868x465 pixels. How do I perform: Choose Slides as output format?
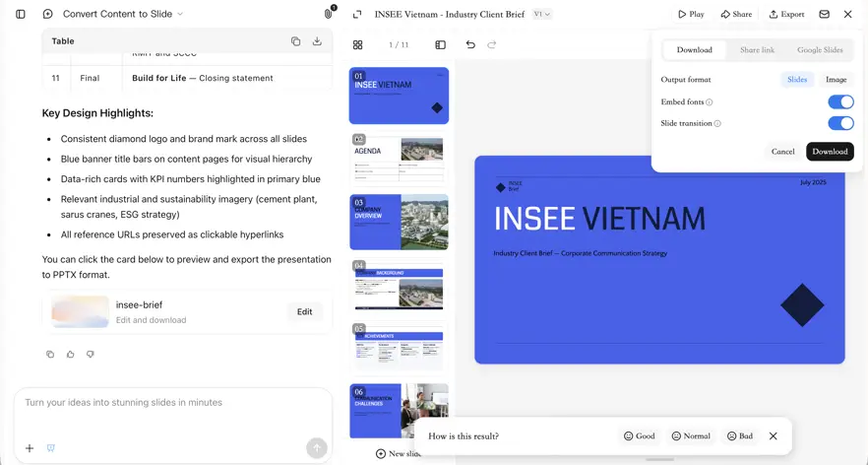(797, 80)
